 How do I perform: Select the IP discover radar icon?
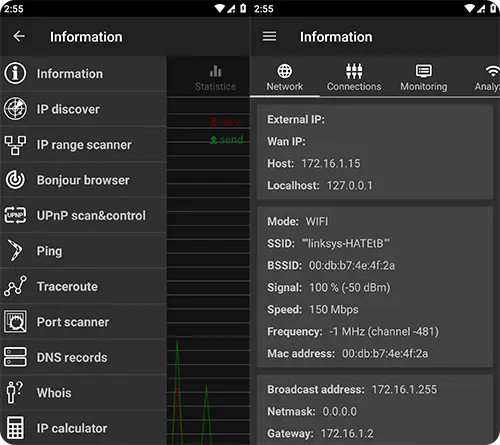(x=15, y=109)
